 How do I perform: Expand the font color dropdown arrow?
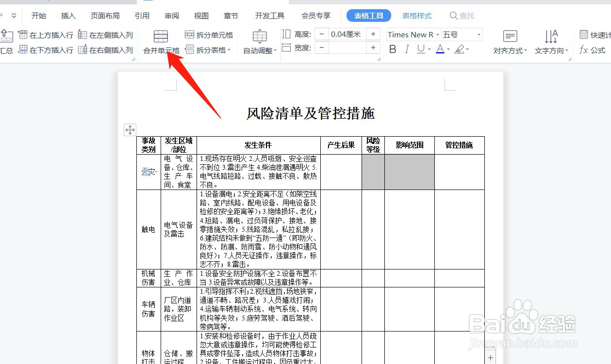pos(448,50)
